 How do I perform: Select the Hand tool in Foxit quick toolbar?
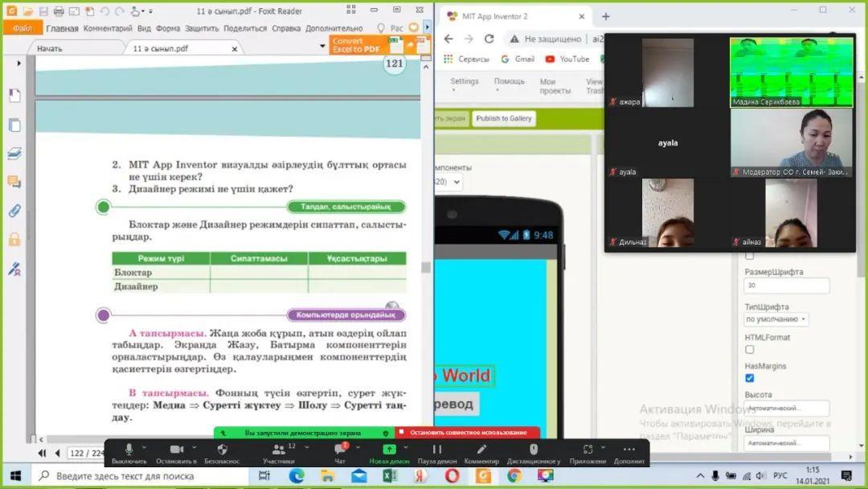click(136, 11)
